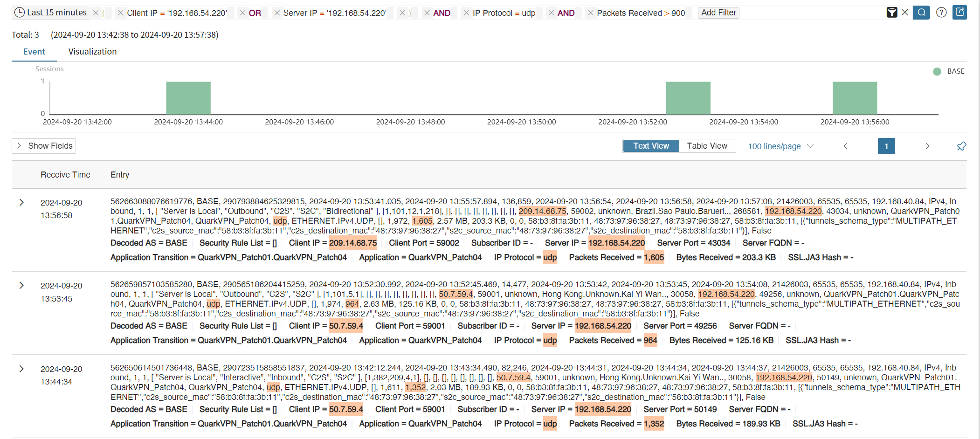Select the Text View toggle
980x439 pixels.
tap(651, 146)
